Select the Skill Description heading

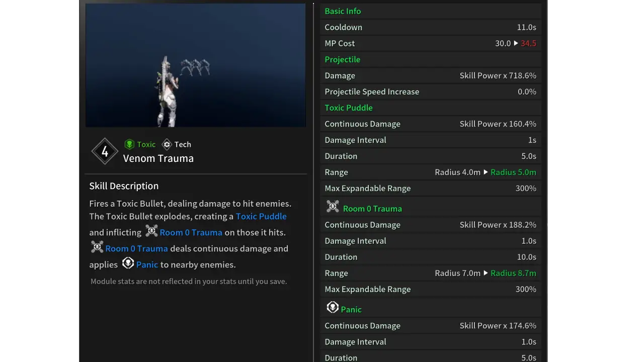(124, 186)
